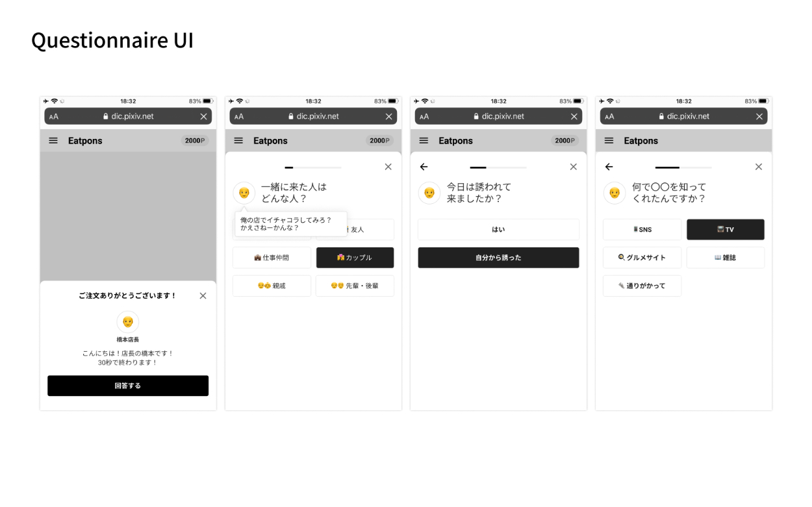Image resolution: width=812 pixels, height=507 pixels.
Task: Click back arrow on the TV question screen
Action: 609,167
